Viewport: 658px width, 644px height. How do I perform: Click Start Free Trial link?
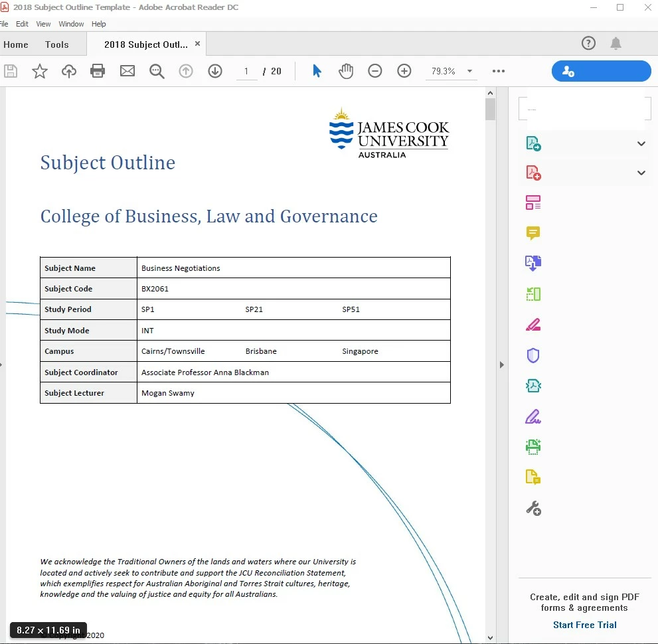(584, 625)
